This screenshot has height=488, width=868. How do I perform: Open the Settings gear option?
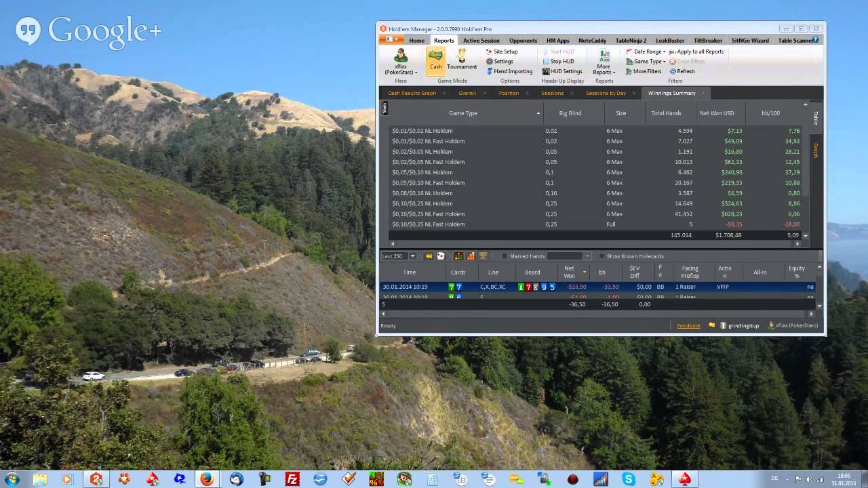pos(499,62)
